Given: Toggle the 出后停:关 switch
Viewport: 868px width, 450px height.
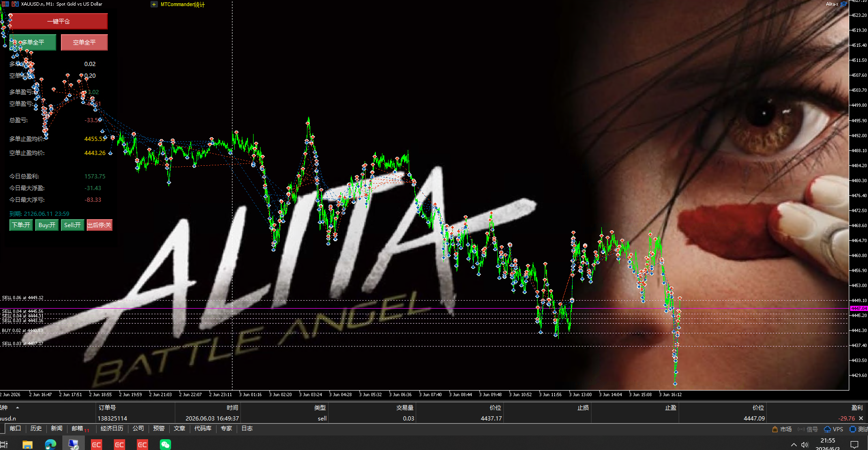Looking at the screenshot, I should point(99,225).
